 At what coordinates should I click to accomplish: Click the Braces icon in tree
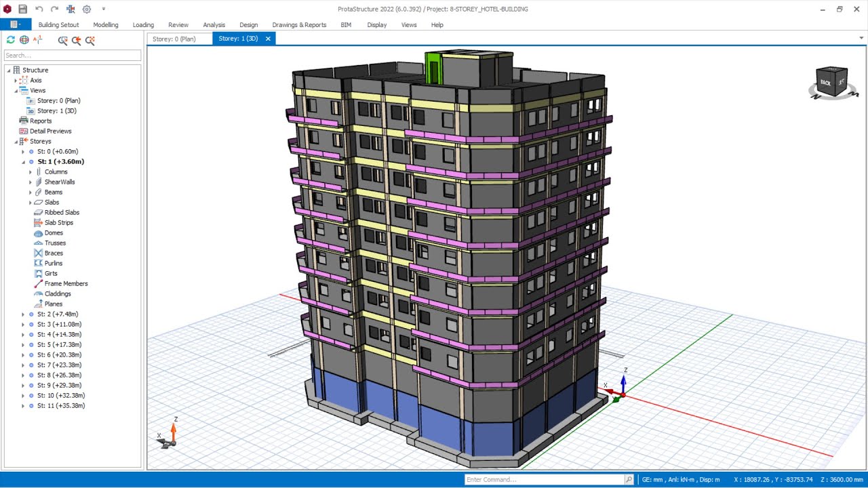coord(38,253)
